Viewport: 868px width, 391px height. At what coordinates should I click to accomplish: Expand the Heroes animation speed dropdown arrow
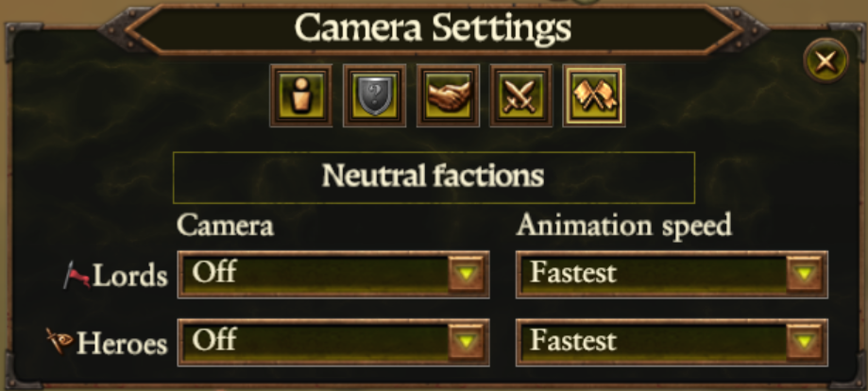coord(805,342)
